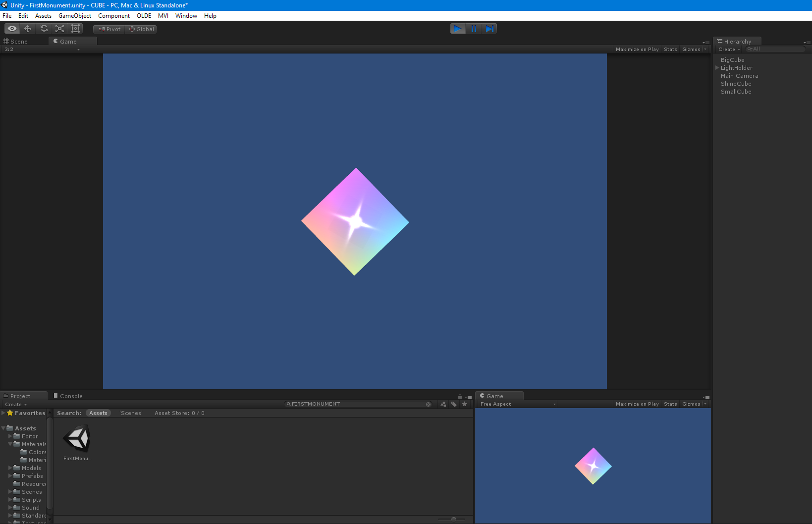Click the Hierarchy search field
The image size is (812, 524).
coord(775,49)
